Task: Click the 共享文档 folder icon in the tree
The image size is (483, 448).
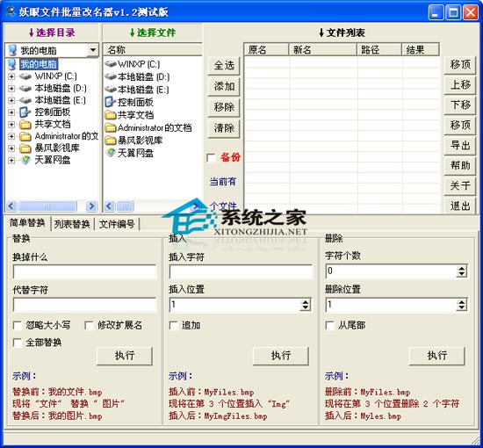Action: point(25,124)
